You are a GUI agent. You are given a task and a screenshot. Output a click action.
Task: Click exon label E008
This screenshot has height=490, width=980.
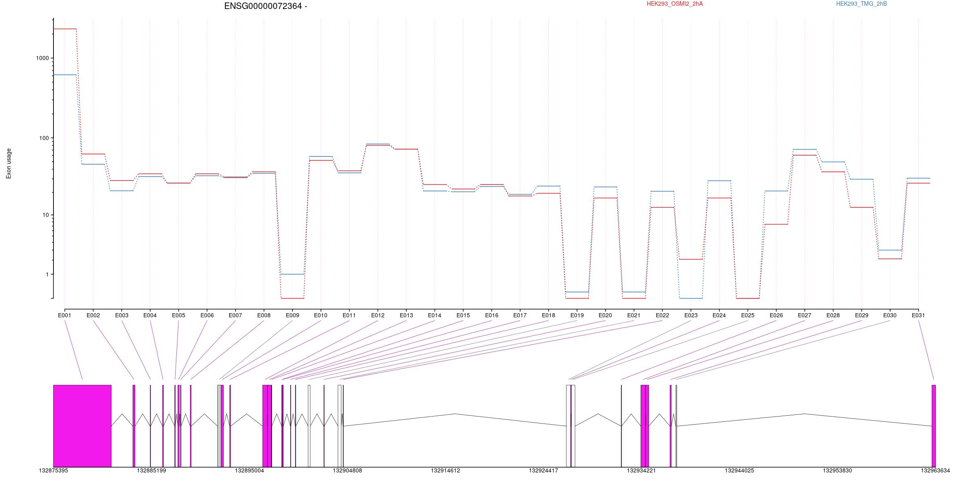(x=264, y=315)
